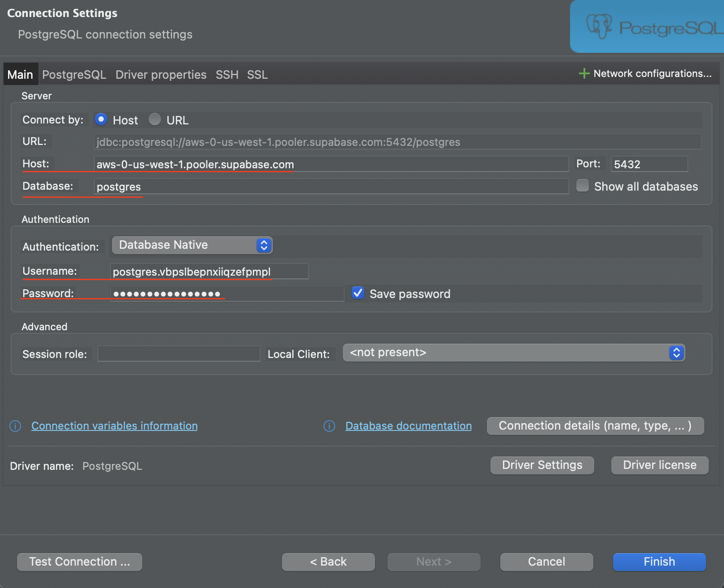Click the PostgreSQL elephant logo icon

pyautogui.click(x=599, y=26)
